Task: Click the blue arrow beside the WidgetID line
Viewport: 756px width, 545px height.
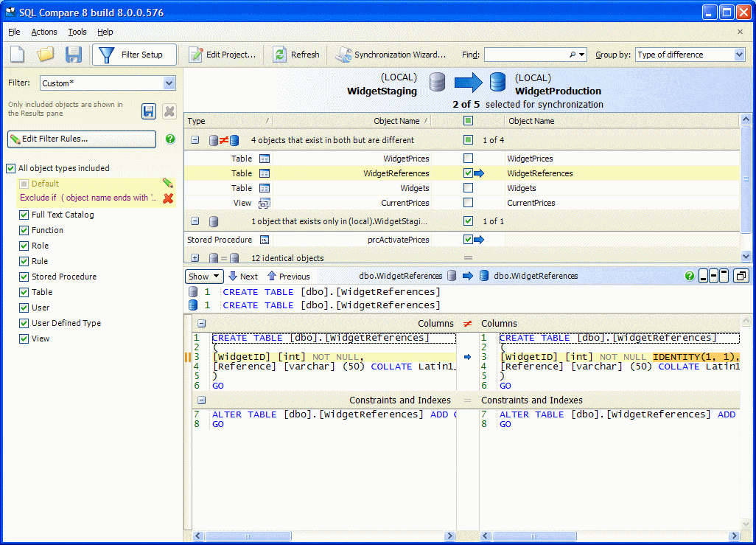Action: pos(467,357)
